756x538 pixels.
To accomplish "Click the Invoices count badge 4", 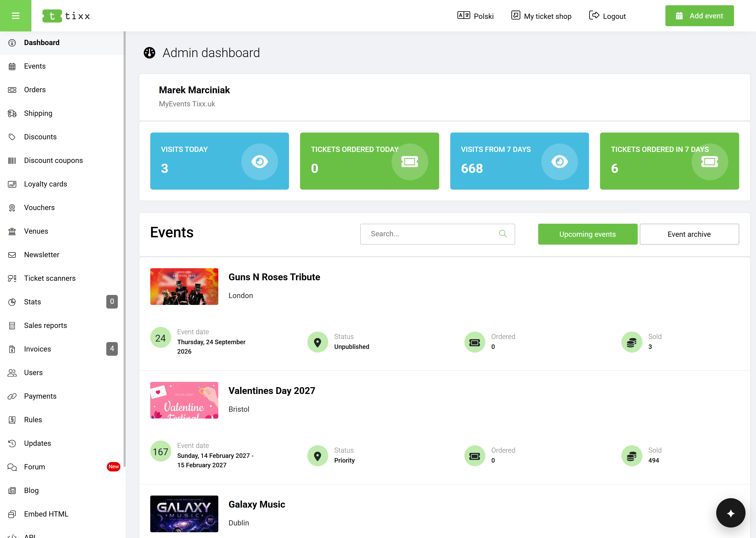I will click(x=112, y=349).
